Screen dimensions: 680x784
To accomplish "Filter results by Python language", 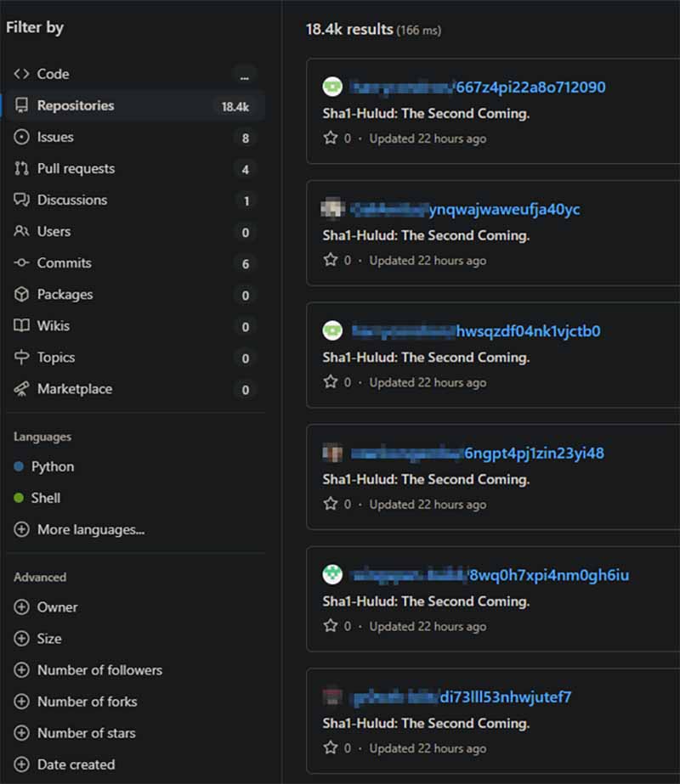I will [x=53, y=467].
